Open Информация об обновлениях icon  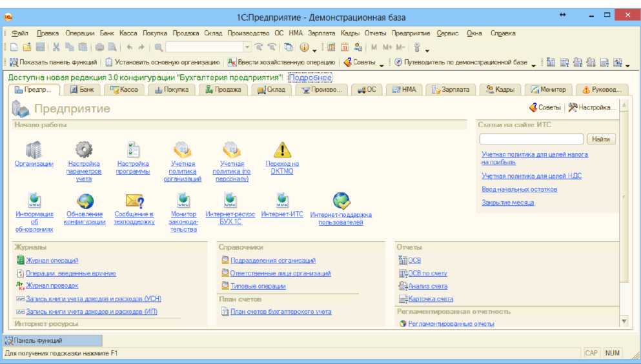(x=34, y=200)
